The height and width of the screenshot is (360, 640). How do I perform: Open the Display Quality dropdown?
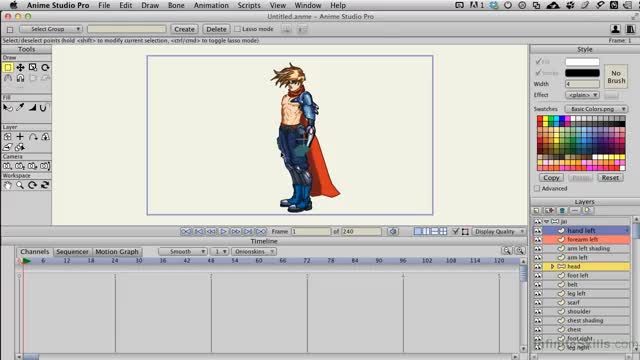coord(498,231)
